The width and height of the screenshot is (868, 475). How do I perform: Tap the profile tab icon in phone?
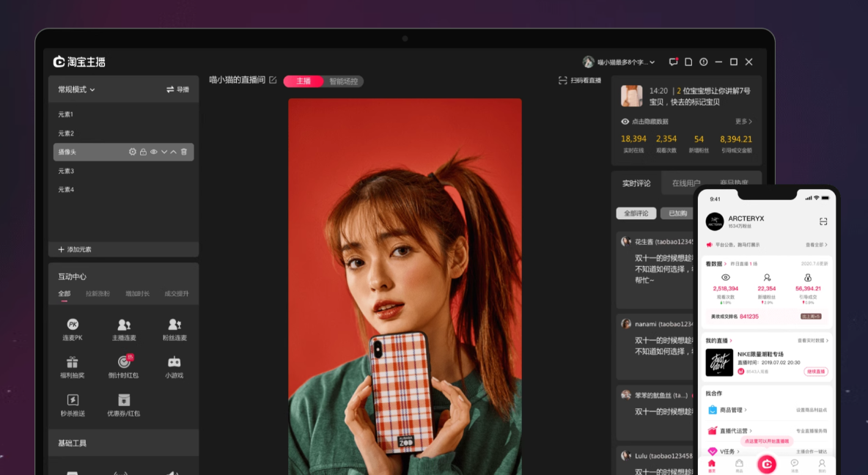pos(822,465)
